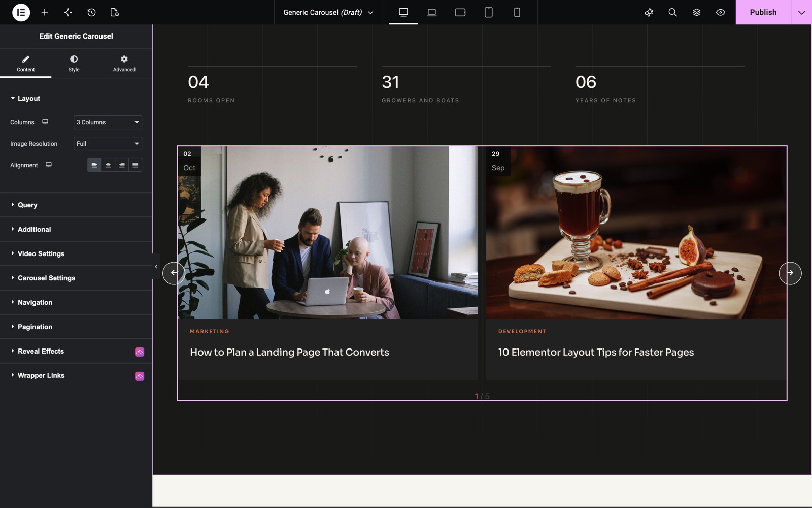The image size is (812, 508).
Task: Open Generic Carousel document dropdown
Action: (328, 12)
